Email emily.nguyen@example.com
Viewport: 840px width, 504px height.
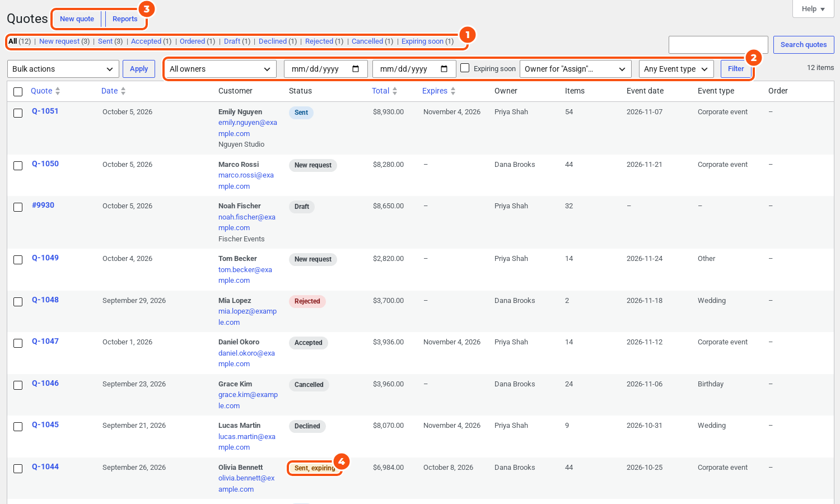(248, 128)
